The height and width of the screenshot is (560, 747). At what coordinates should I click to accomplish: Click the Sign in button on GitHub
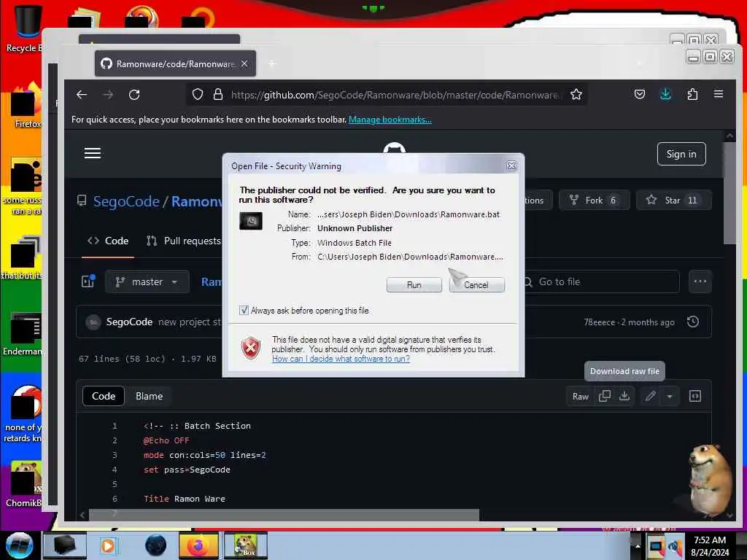coord(681,154)
